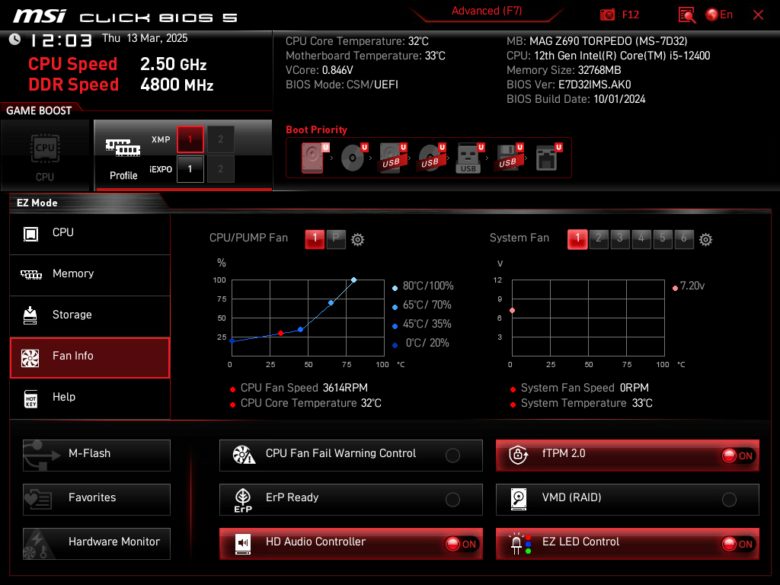780x585 pixels.
Task: Click the EZ LED lightbulb icon
Action: (x=520, y=544)
